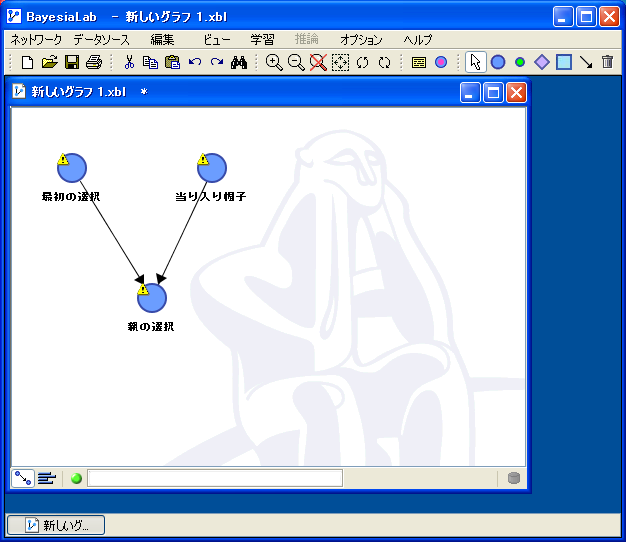Paste with the clipboard icon
Screen dimensions: 626x542
(x=172, y=62)
